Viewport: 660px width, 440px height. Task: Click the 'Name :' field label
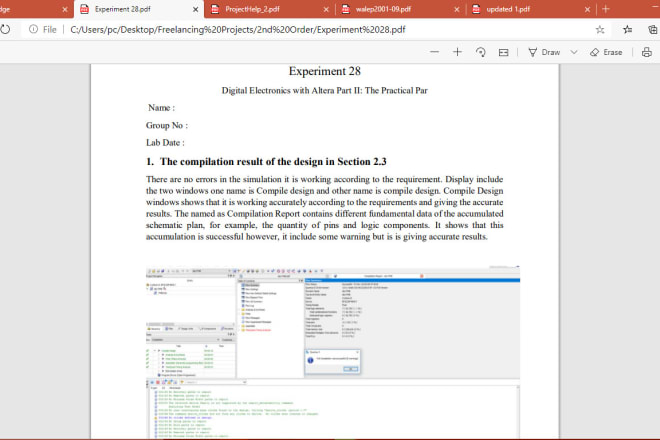161,108
